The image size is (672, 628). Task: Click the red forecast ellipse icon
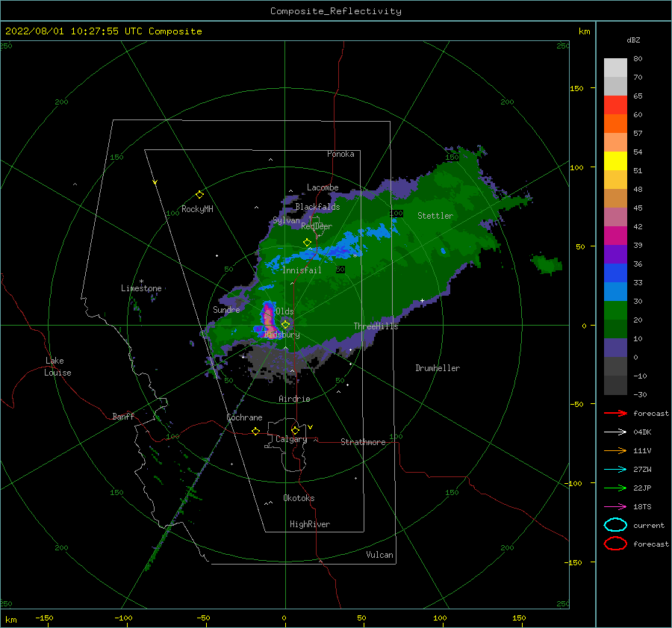point(615,544)
